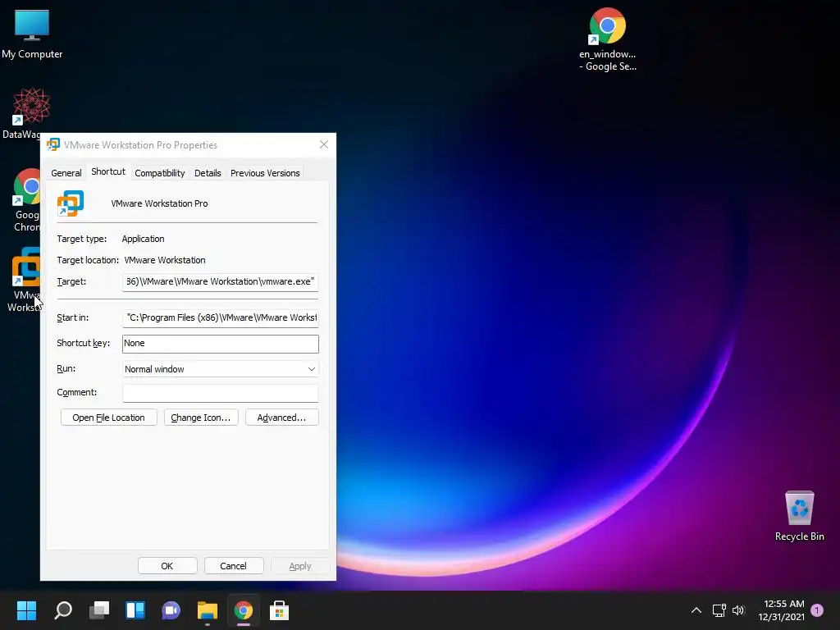Open network status tray icon
Image resolution: width=840 pixels, height=630 pixels.
(719, 610)
